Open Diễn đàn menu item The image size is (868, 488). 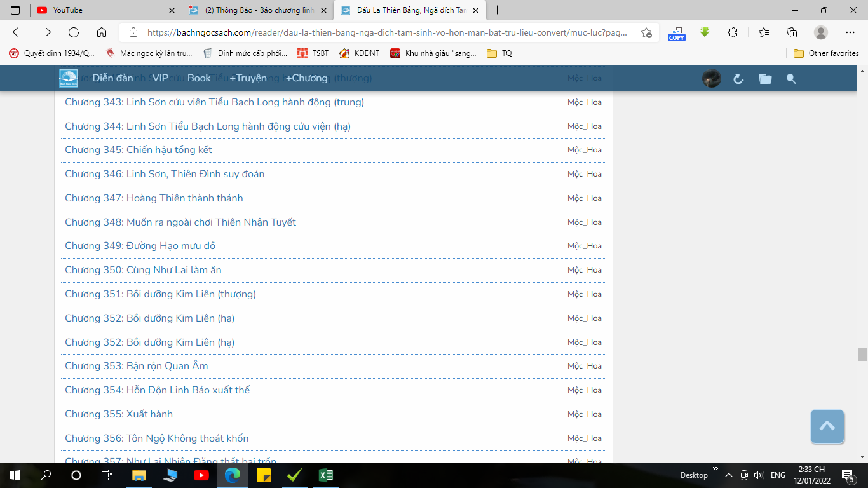(112, 78)
